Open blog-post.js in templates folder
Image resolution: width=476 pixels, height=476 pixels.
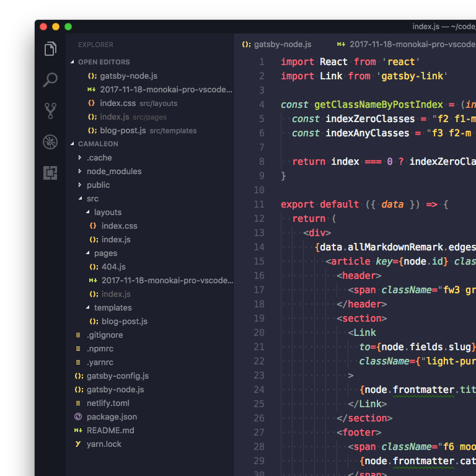click(125, 321)
